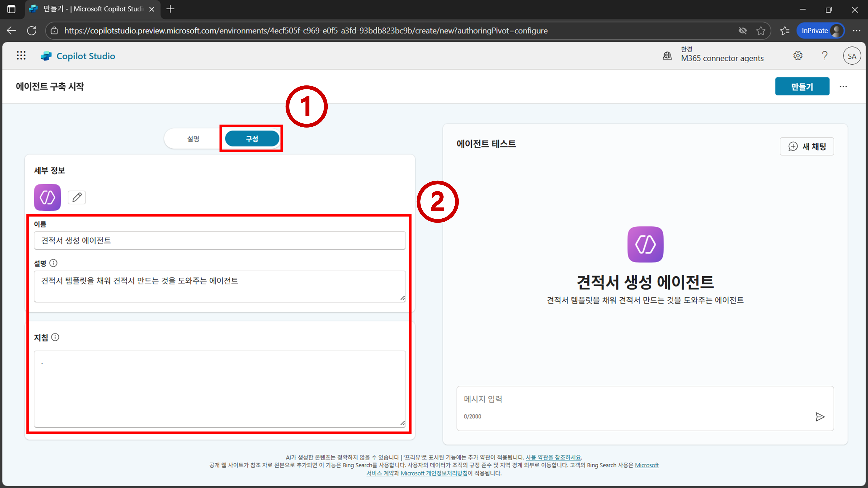Click the info icon next to 설명 label
868x488 pixels.
tap(54, 263)
